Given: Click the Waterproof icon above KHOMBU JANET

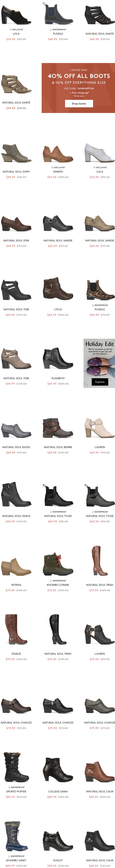Looking at the screenshot, I should tap(9, 856).
